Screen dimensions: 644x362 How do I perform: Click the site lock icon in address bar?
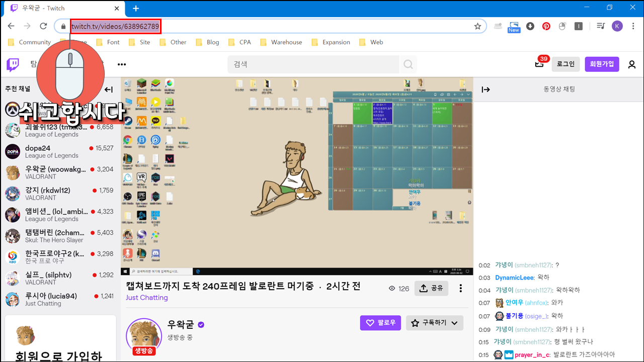coord(63,26)
